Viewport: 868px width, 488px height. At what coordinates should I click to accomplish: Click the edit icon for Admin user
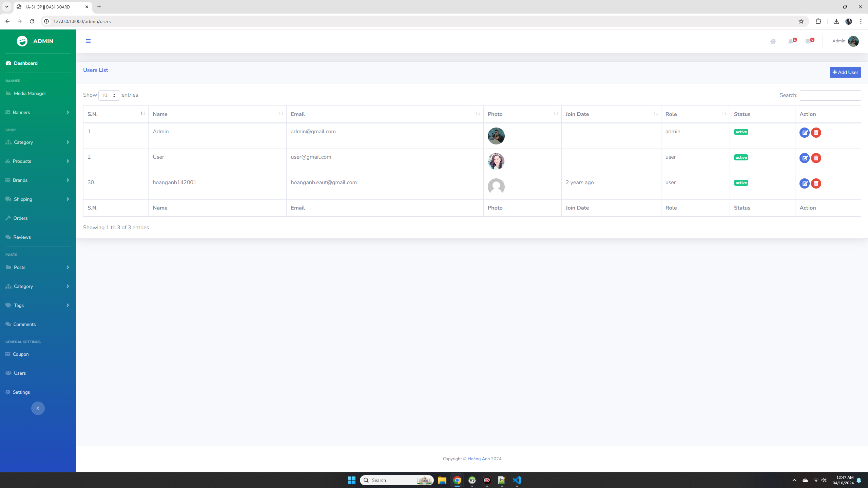pyautogui.click(x=804, y=132)
